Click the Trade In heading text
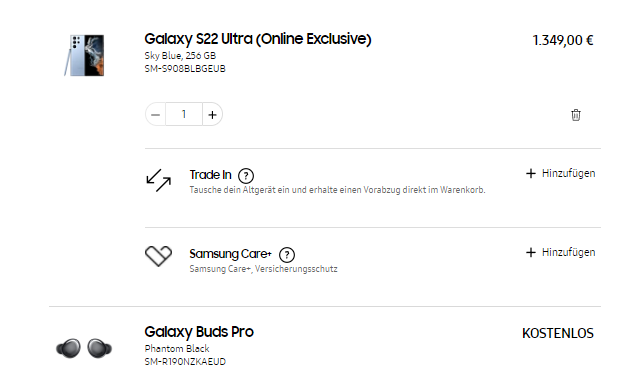 211,175
